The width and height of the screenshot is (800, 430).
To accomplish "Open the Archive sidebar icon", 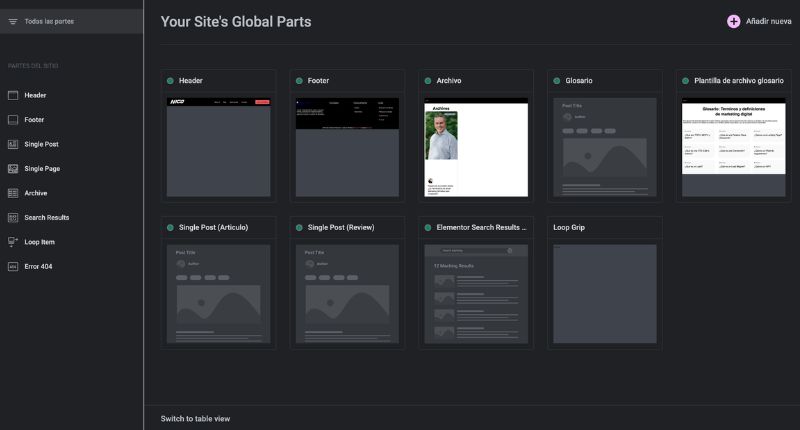I will pyautogui.click(x=13, y=193).
